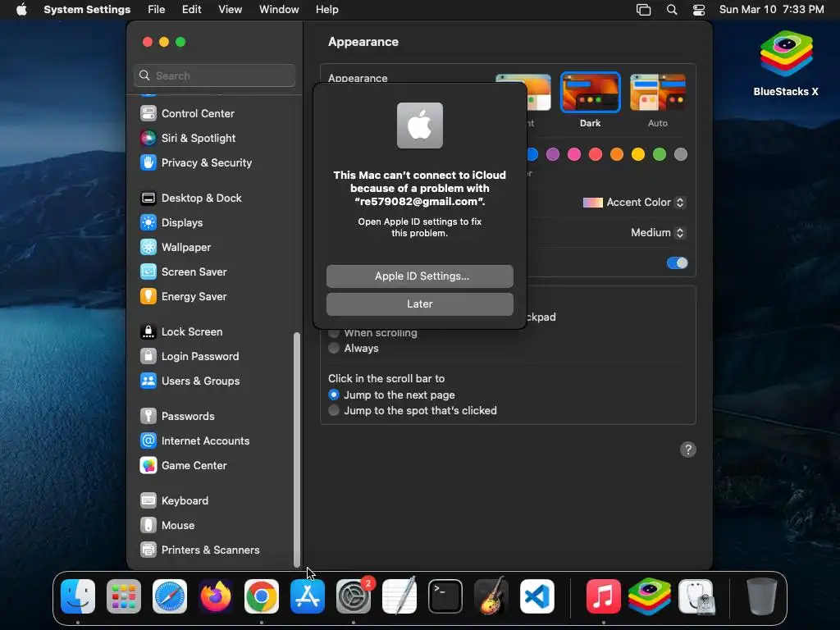Launch Firefox from the Dock
This screenshot has height=630, width=840.
point(216,596)
